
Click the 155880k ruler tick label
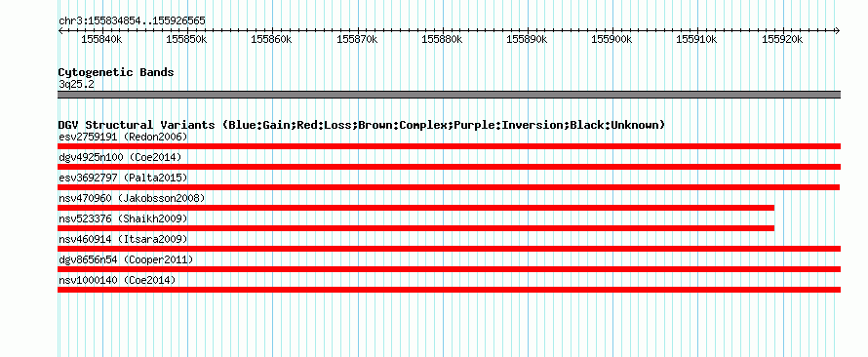click(x=443, y=40)
